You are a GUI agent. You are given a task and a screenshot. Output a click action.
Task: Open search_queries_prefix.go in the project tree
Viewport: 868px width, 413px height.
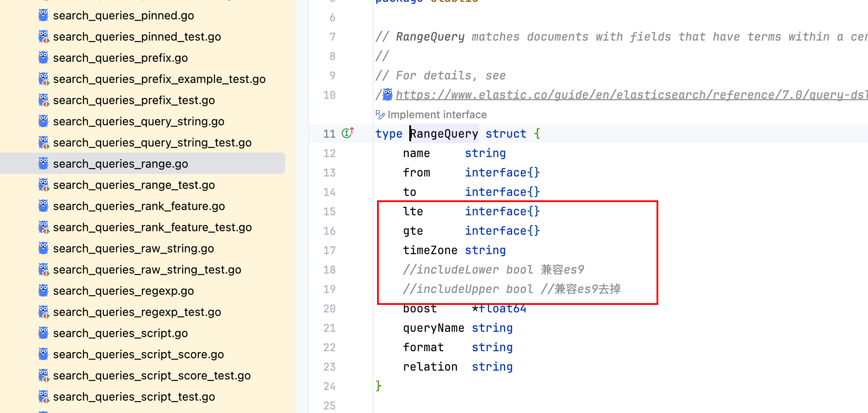(x=120, y=58)
